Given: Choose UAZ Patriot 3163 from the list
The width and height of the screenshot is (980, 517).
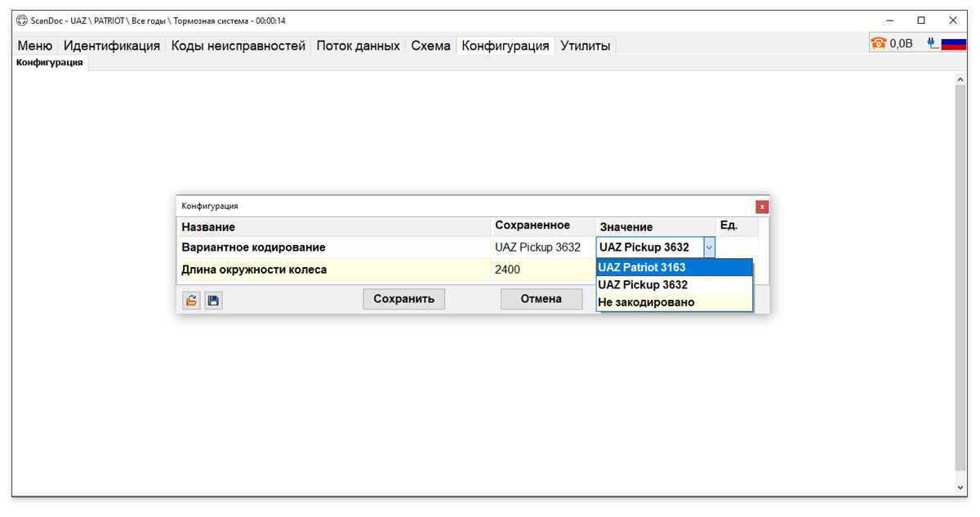Looking at the screenshot, I should [x=675, y=268].
